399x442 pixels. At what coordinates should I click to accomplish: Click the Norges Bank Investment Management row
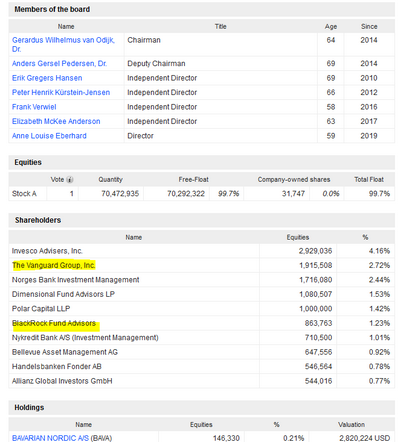(x=201, y=280)
